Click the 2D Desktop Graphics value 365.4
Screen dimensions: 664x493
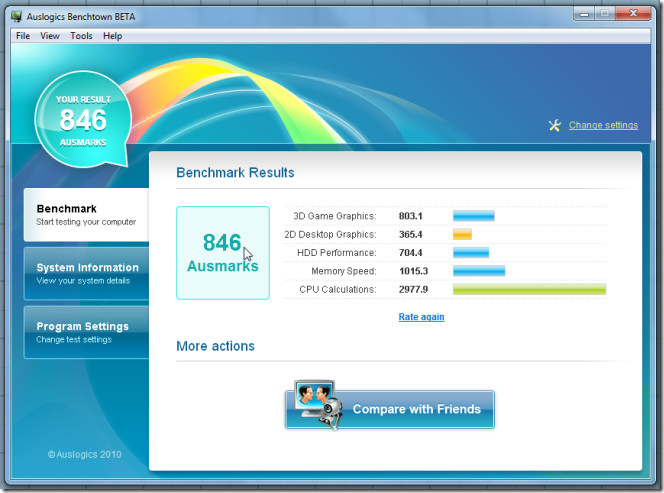tap(410, 234)
